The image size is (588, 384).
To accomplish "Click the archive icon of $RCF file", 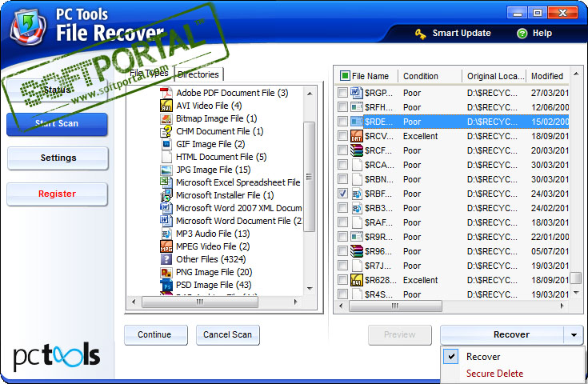I will coord(356,150).
